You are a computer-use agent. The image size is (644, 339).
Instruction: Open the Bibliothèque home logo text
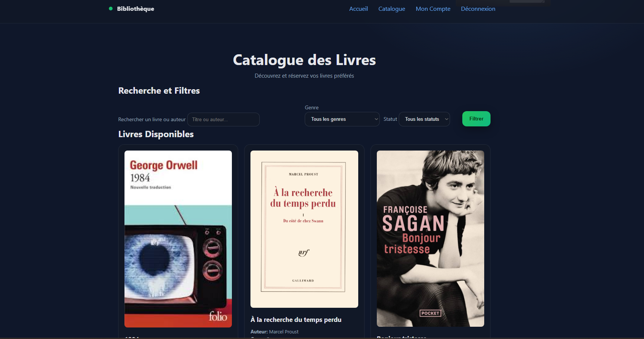(x=135, y=9)
